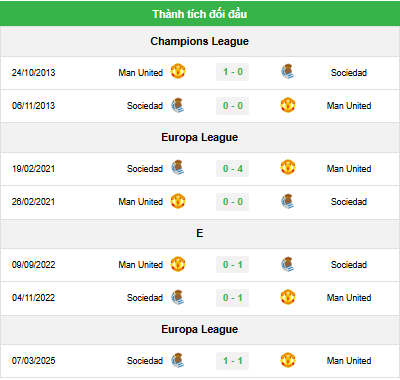Click Sociedad crest in 19/02/2021 row
The width and height of the screenshot is (400, 380).
point(178,168)
